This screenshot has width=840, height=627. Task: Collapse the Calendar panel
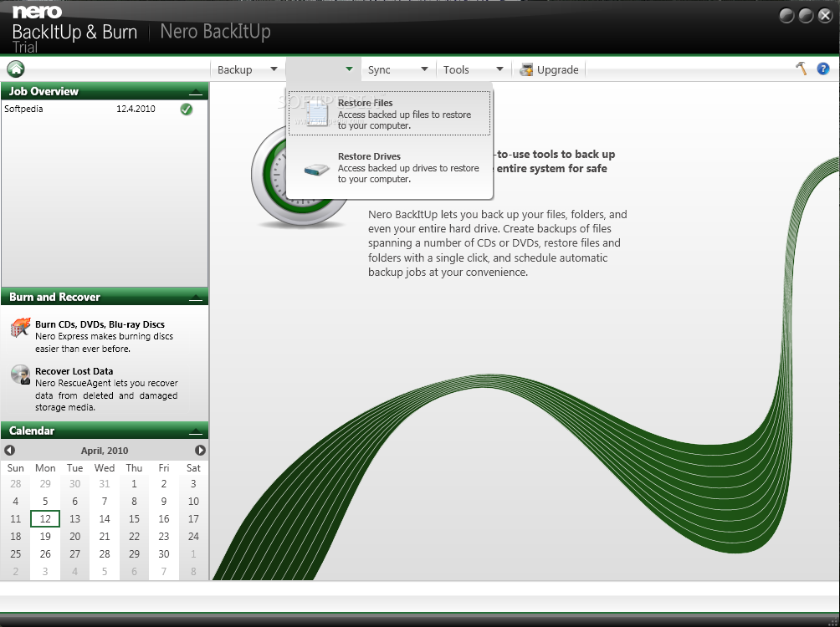tap(196, 431)
